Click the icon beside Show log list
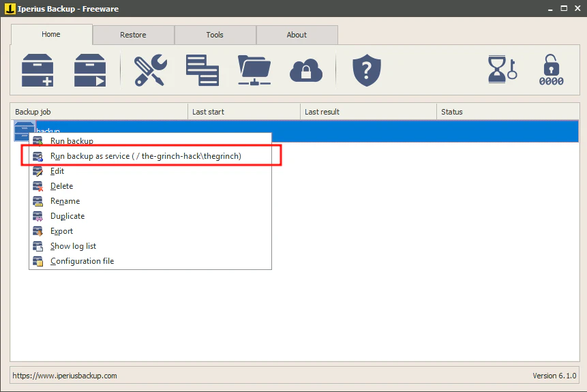The image size is (587, 392). click(x=37, y=246)
